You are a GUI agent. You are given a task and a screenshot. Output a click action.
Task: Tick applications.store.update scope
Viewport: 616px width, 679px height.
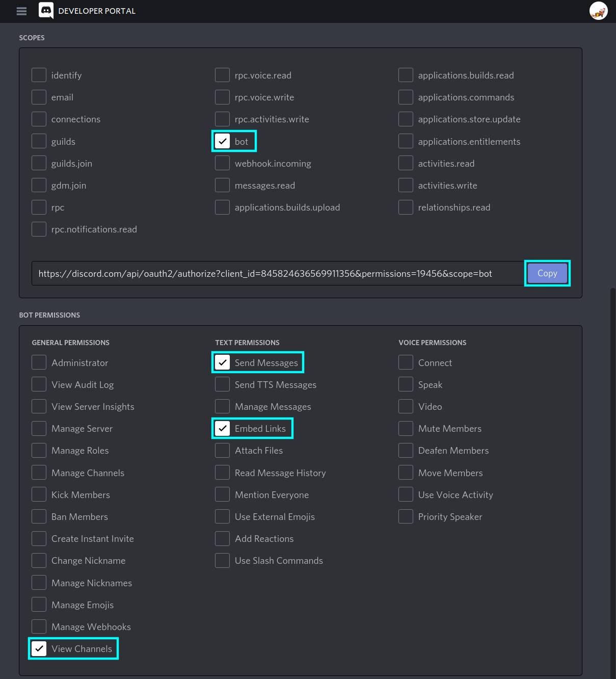pyautogui.click(x=406, y=119)
